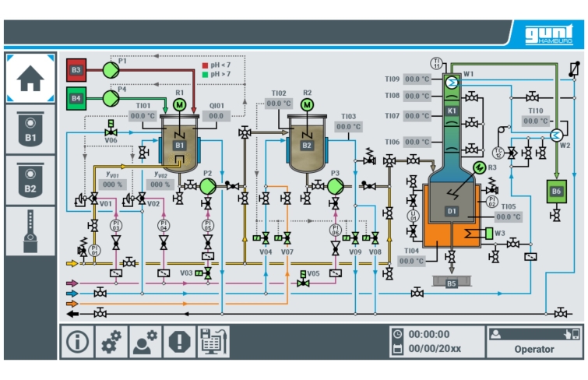
Task: Select reactor vessel B1 in the diagram
Action: click(x=180, y=144)
